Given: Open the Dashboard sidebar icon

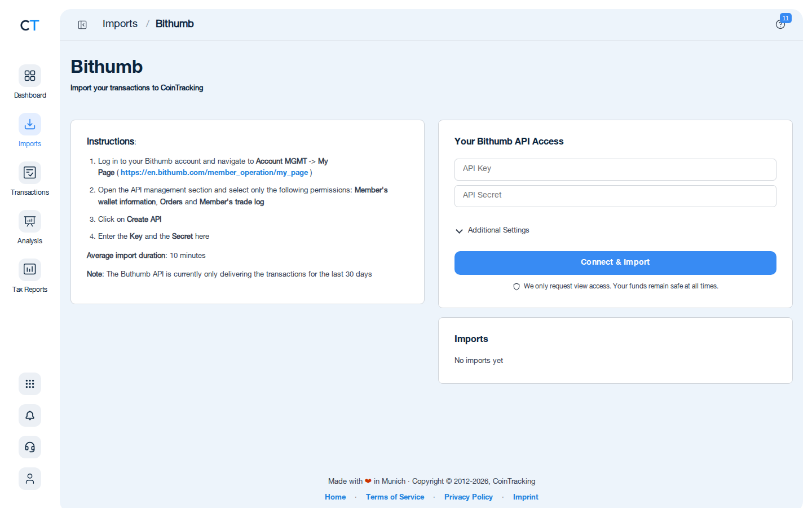Looking at the screenshot, I should [x=30, y=76].
